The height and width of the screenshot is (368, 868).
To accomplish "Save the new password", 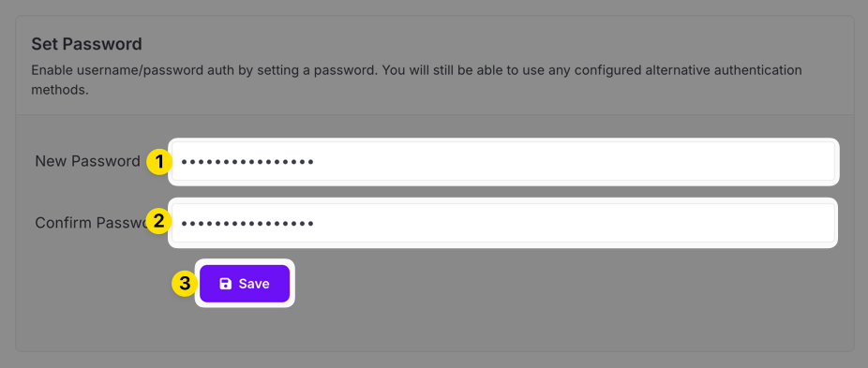I will [245, 284].
